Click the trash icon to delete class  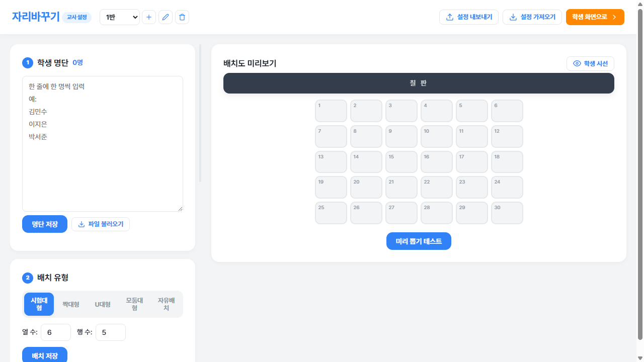(x=182, y=17)
